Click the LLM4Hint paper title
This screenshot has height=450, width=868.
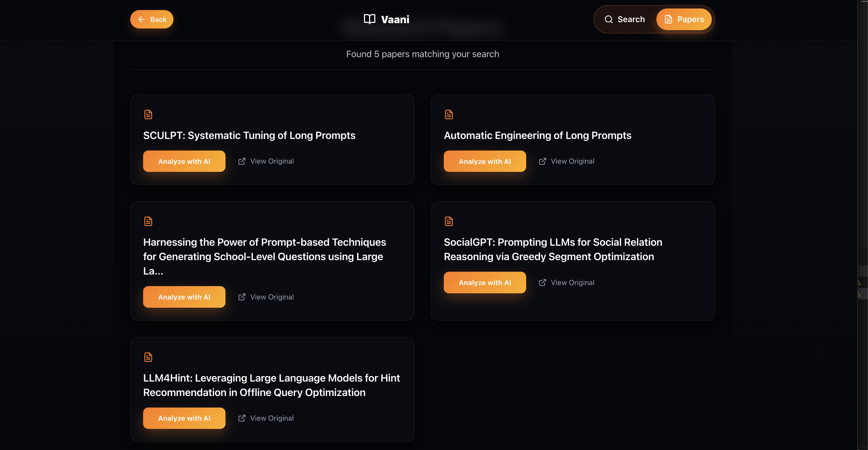click(271, 385)
